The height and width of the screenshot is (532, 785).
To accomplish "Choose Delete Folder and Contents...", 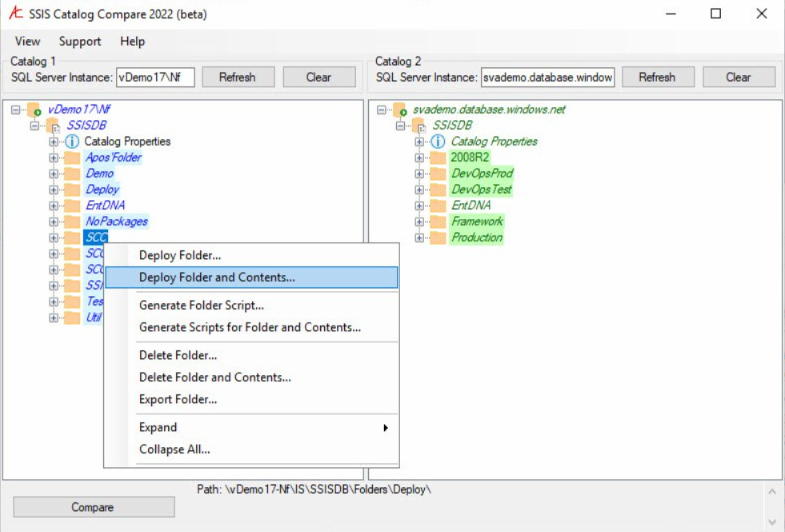I will click(x=251, y=378).
